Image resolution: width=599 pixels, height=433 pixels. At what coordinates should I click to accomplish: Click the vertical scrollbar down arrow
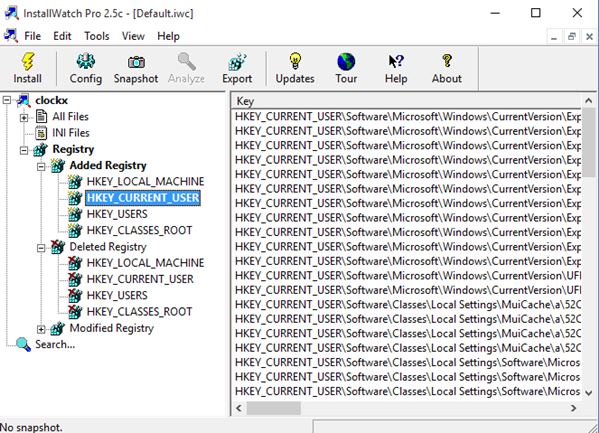click(x=588, y=392)
